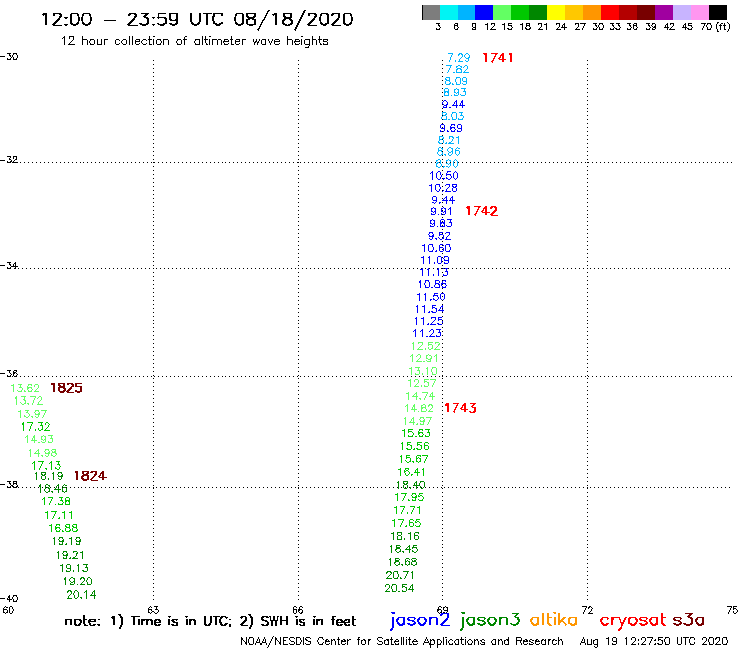The height and width of the screenshot is (650, 740).
Task: Click the wave height value 20.71
Action: 400,575
